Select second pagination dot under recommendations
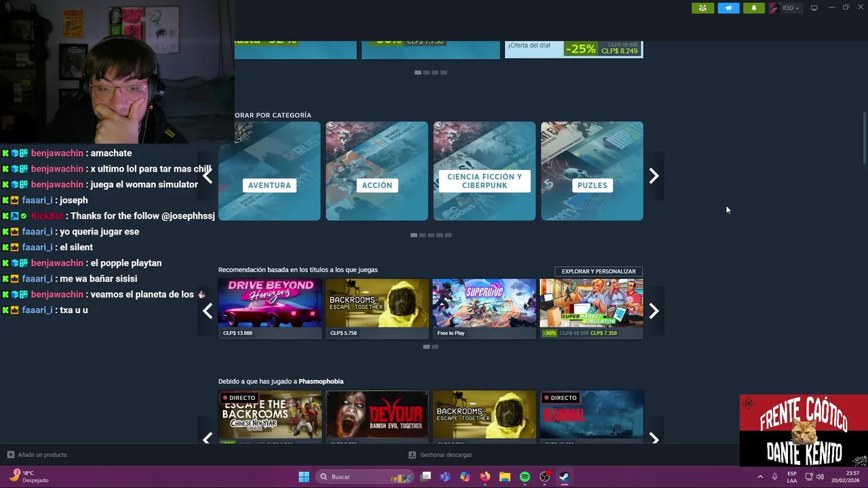868x488 pixels. click(x=435, y=347)
